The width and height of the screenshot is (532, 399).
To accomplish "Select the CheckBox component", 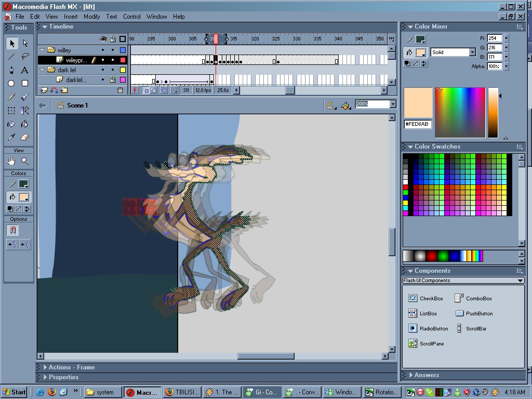I will pyautogui.click(x=426, y=299).
